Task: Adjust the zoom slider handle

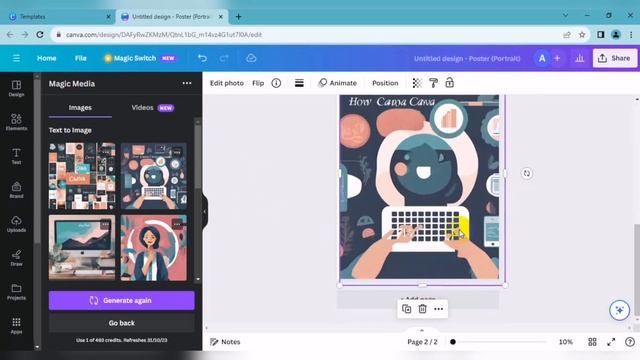Action: [453, 342]
